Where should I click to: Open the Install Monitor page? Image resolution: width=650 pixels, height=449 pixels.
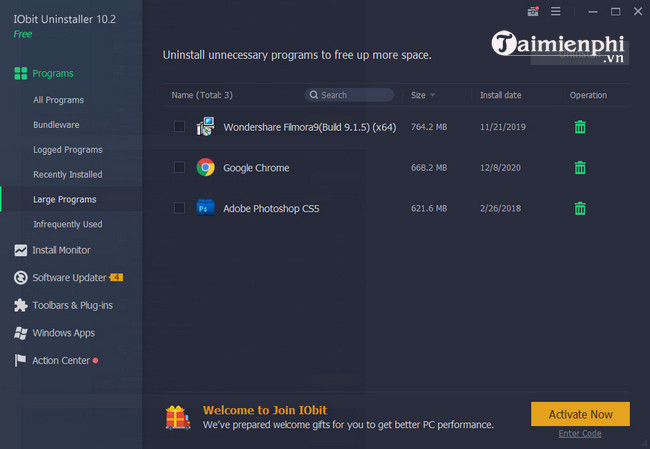(x=61, y=250)
